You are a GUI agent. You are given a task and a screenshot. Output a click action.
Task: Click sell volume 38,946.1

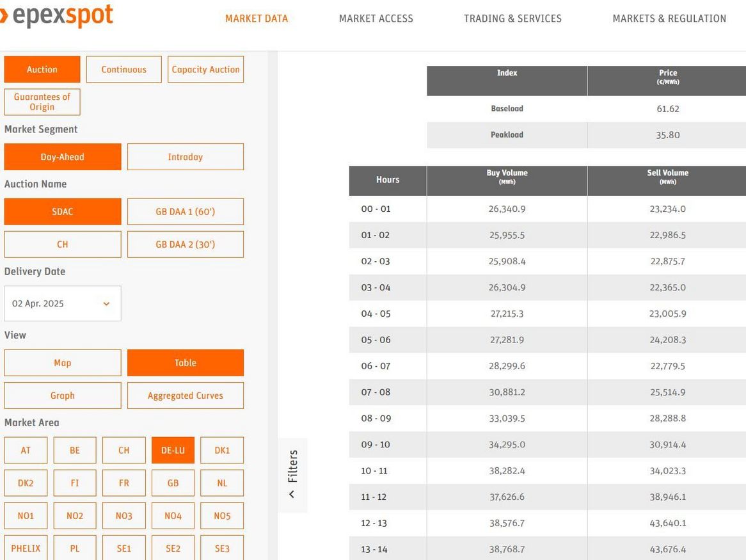(x=667, y=497)
